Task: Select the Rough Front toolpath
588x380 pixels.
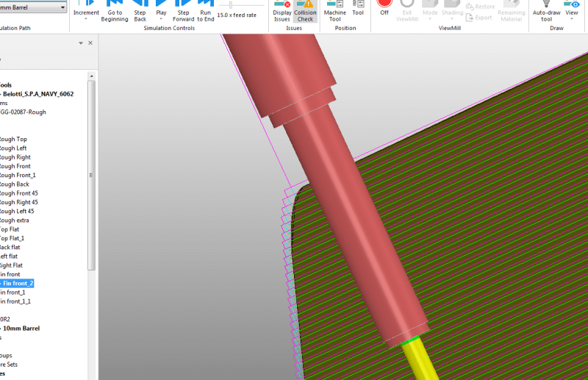Action: [x=15, y=166]
